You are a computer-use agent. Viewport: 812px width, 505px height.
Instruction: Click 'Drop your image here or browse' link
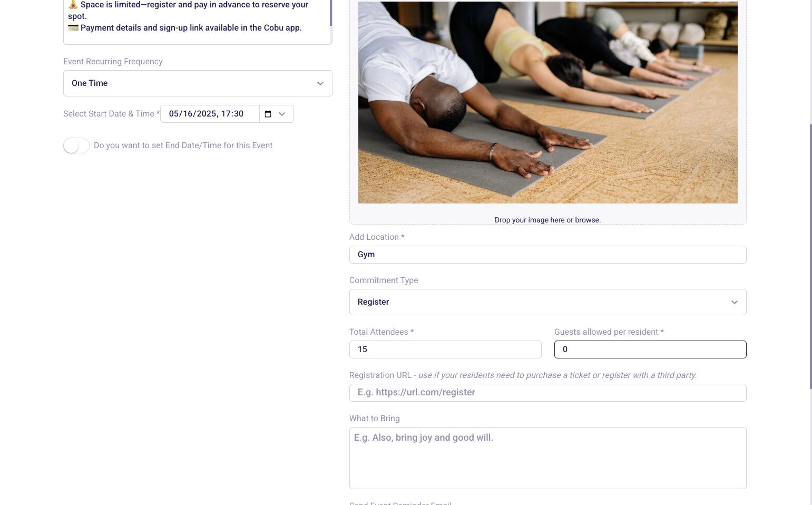point(547,220)
